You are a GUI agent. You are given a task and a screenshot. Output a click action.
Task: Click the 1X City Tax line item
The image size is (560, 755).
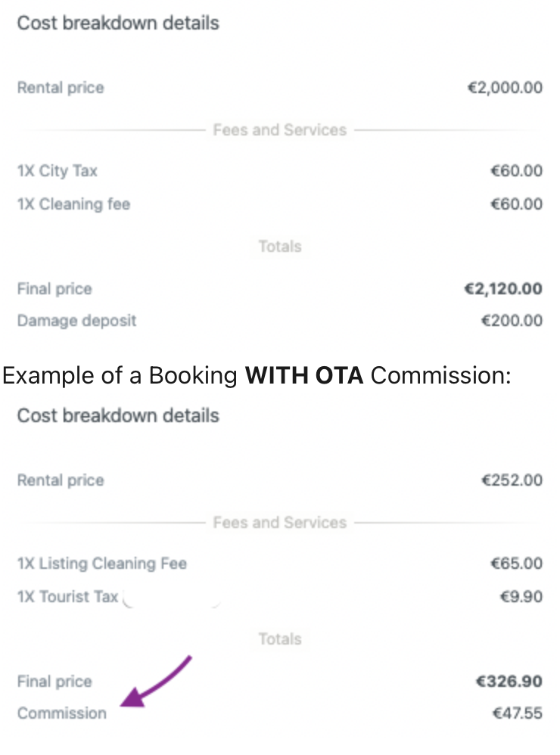click(x=57, y=171)
